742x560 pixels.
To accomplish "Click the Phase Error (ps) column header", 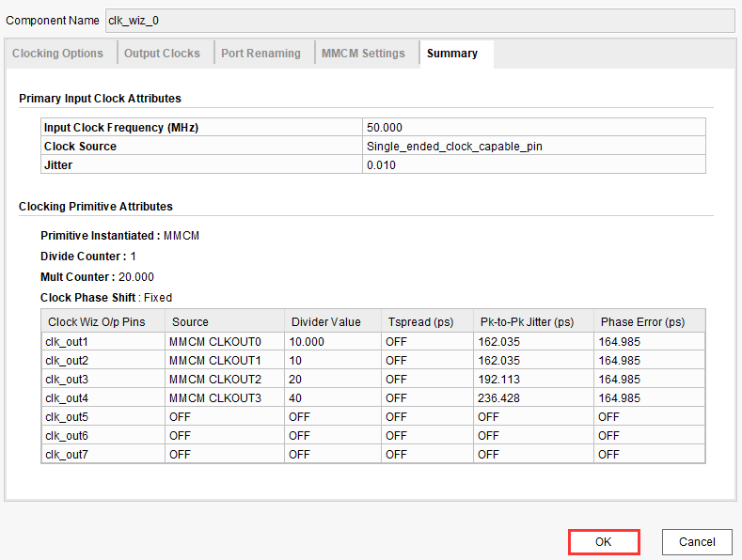I will [649, 321].
